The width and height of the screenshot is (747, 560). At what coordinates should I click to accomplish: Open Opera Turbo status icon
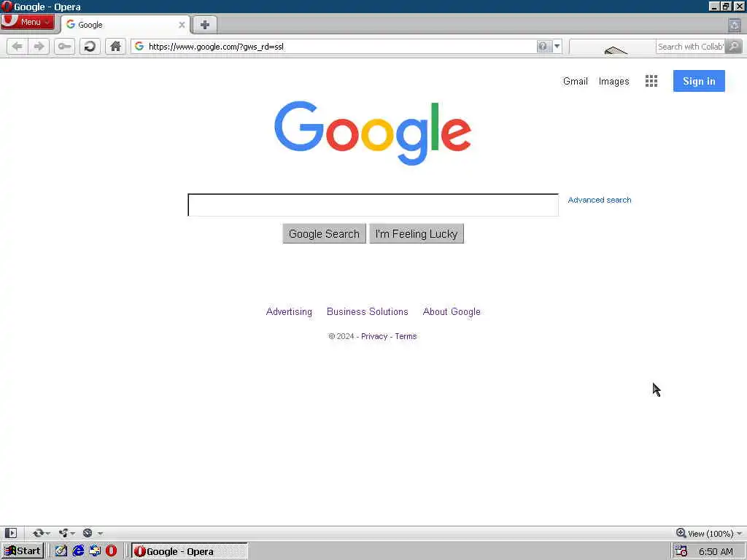88,533
